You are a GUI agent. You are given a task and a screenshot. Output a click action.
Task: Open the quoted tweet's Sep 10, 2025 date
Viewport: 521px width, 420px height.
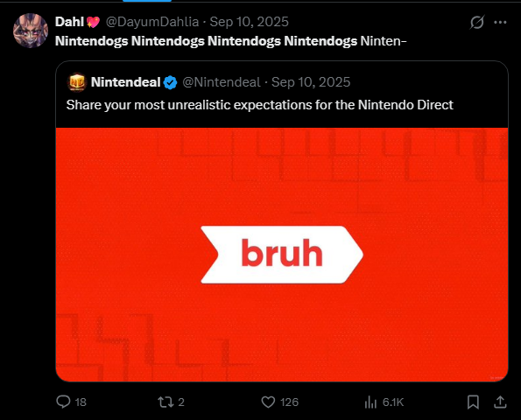[x=311, y=82]
